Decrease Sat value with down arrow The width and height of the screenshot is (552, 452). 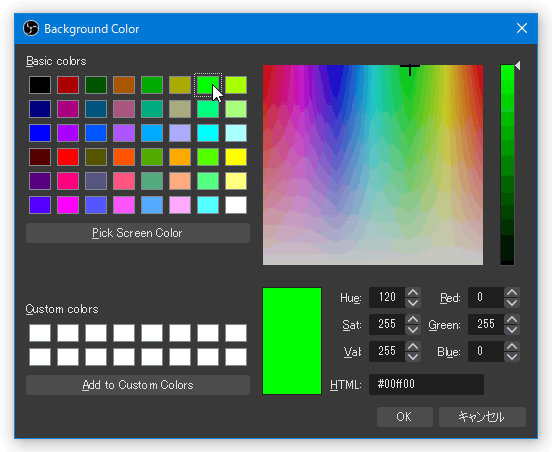[x=413, y=330]
